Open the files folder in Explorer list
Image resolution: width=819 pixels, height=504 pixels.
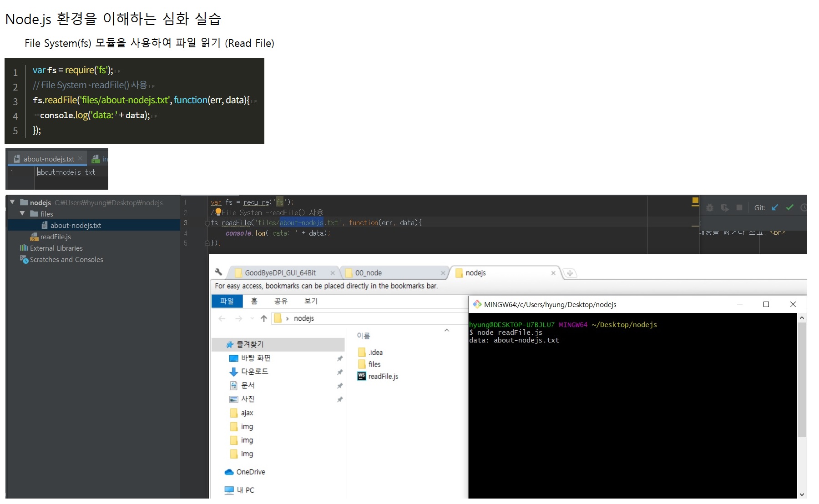click(374, 364)
